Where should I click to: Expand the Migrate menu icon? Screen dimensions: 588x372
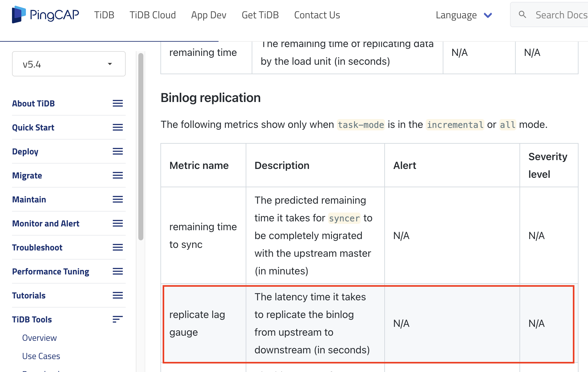(x=117, y=176)
